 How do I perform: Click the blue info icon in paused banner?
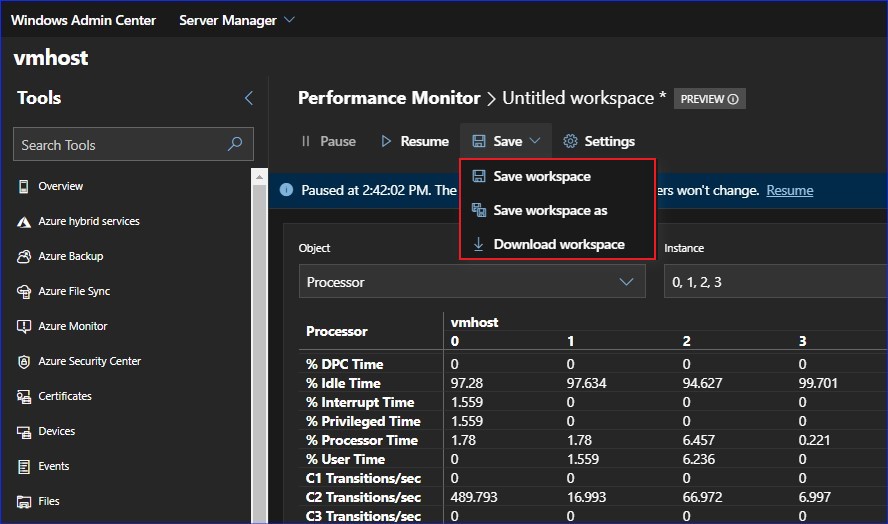pyautogui.click(x=287, y=190)
